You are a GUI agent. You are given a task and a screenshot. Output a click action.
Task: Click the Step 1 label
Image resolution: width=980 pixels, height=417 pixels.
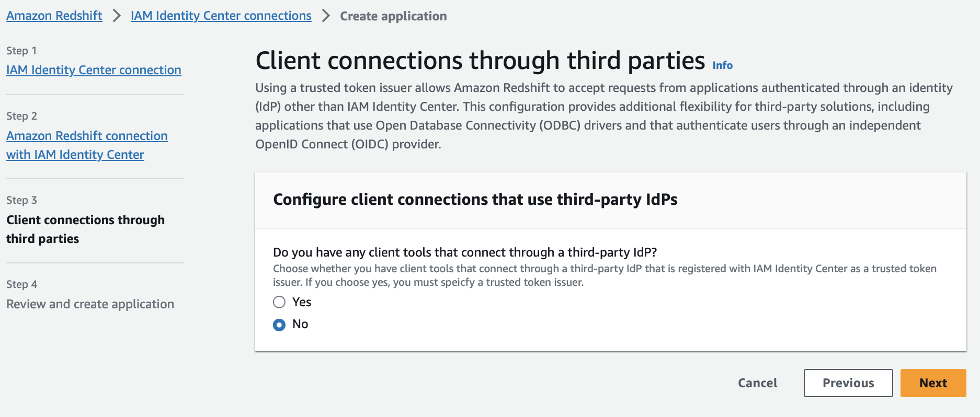[x=21, y=51]
